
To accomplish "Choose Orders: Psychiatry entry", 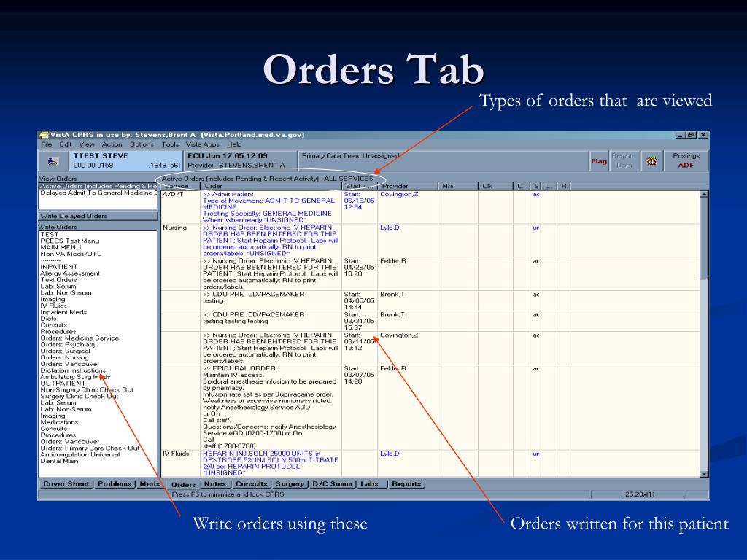I will pyautogui.click(x=68, y=345).
